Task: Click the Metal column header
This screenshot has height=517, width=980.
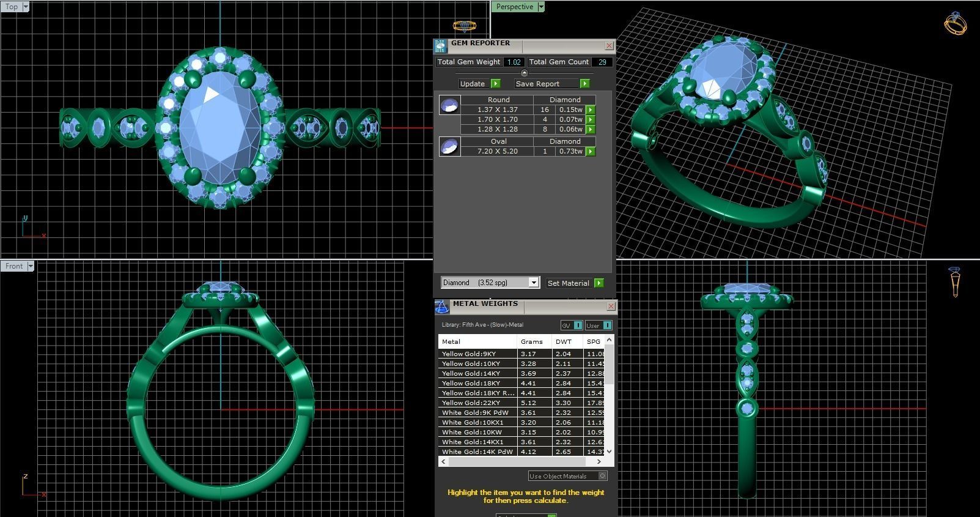Action: click(477, 341)
